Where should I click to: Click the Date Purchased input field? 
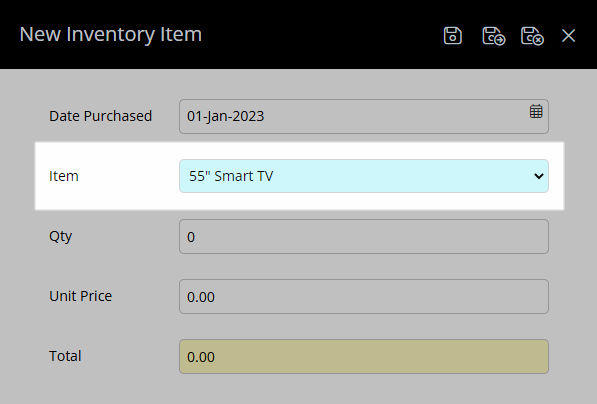pos(364,116)
